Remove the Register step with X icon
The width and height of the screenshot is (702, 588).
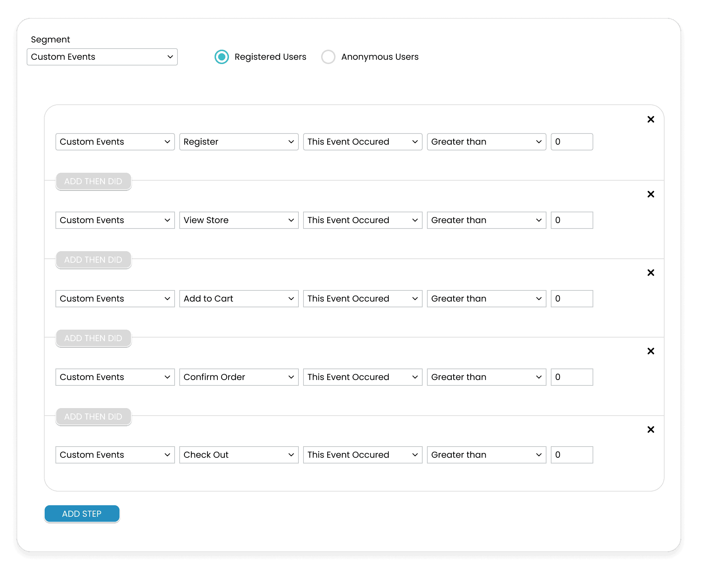click(651, 119)
